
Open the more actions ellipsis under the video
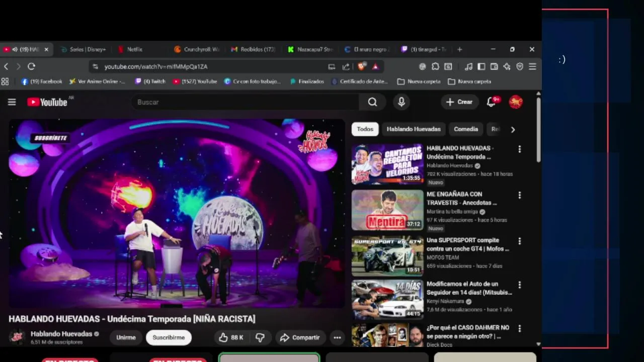click(337, 338)
